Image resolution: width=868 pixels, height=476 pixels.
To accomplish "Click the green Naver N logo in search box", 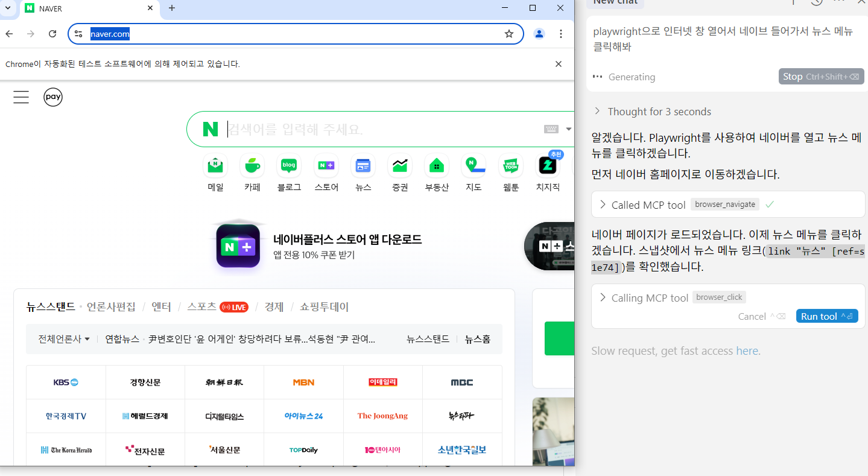I will click(x=211, y=129).
